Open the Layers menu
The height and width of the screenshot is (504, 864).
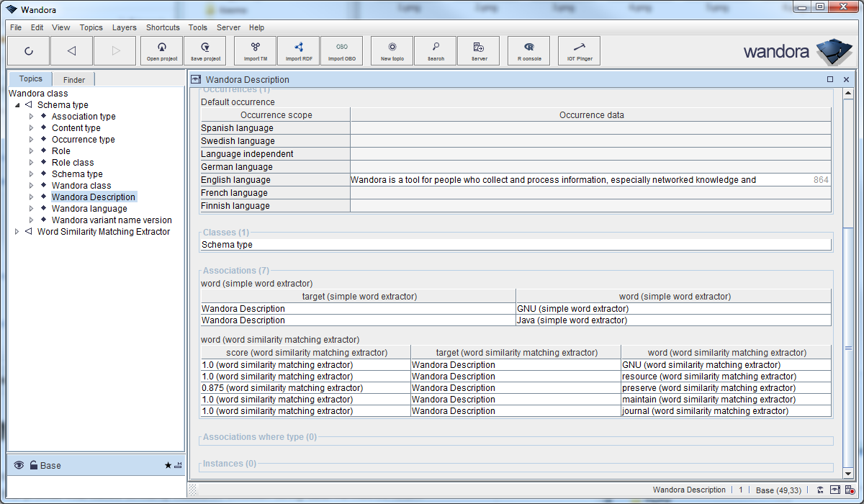click(124, 27)
